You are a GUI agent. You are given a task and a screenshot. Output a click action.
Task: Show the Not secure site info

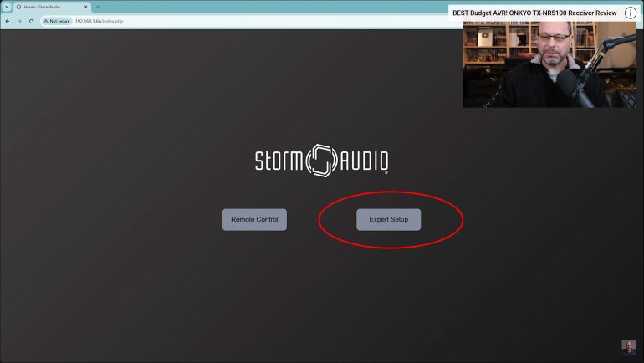57,21
